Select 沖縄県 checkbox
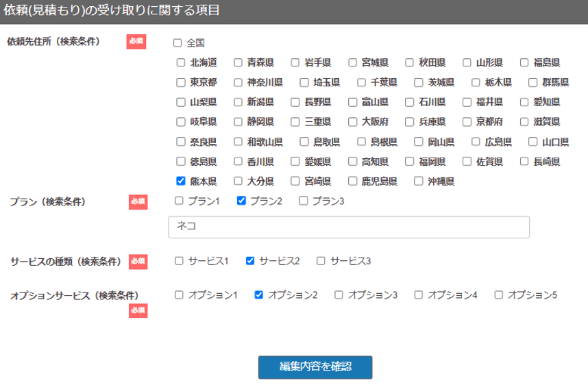Image resolution: width=588 pixels, height=387 pixels. tap(419, 182)
